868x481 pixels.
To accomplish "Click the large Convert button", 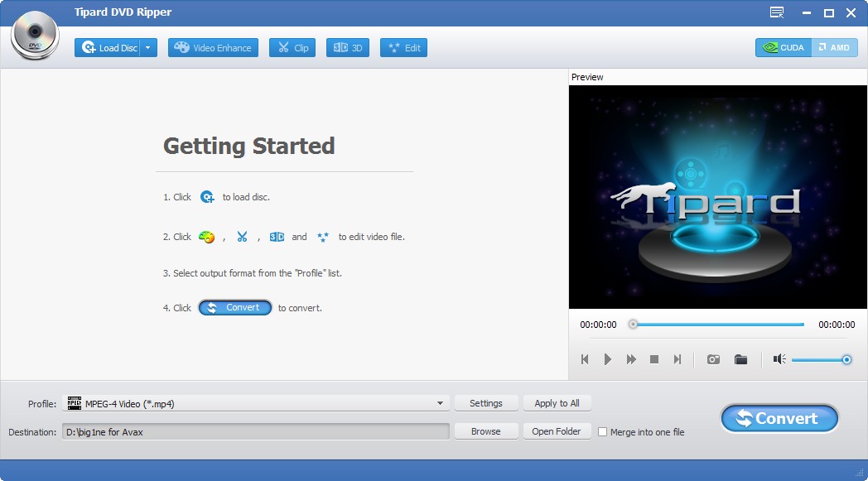I will (x=779, y=418).
